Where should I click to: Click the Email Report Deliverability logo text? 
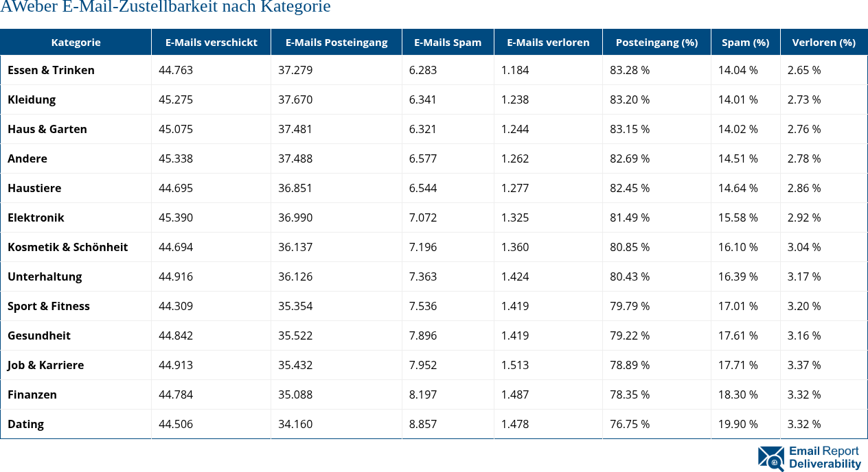pyautogui.click(x=824, y=458)
